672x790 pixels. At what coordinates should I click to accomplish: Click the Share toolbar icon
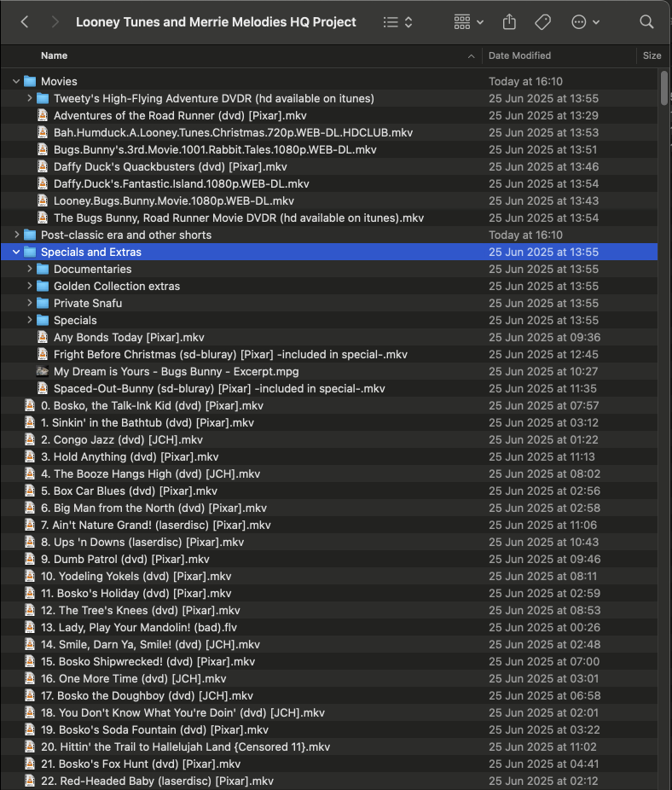tap(510, 22)
